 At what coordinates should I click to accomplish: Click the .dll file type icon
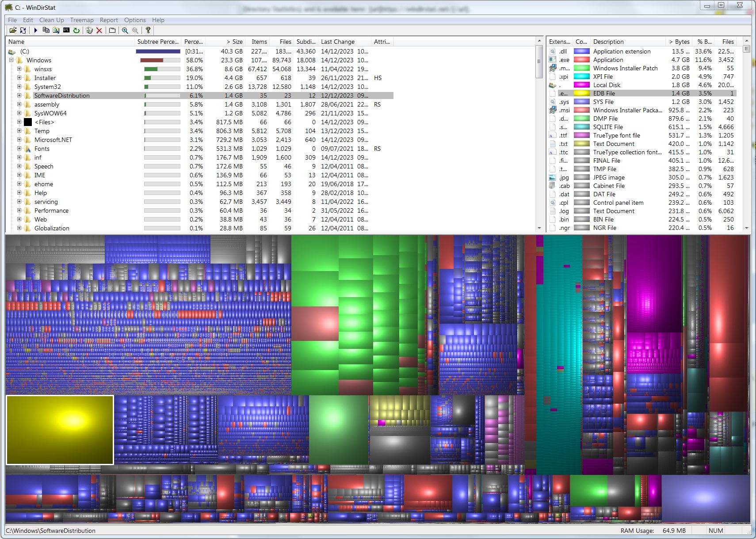(x=553, y=51)
